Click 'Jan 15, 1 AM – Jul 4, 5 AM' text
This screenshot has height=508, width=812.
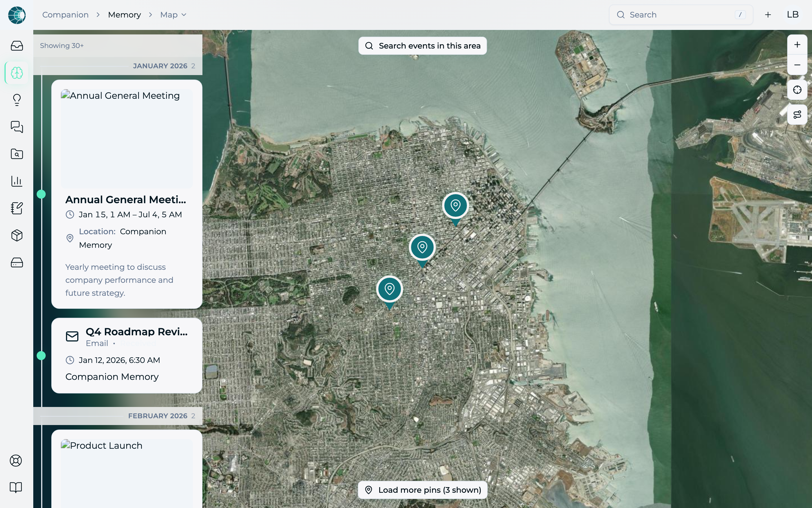pos(130,215)
